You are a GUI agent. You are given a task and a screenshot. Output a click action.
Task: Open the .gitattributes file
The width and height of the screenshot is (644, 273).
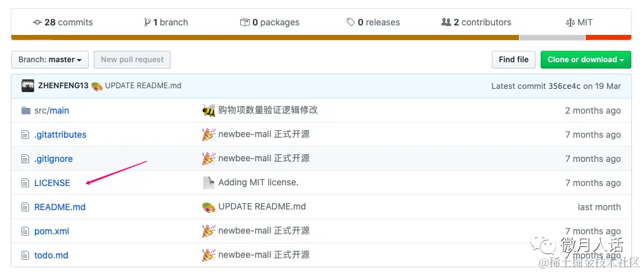point(60,135)
